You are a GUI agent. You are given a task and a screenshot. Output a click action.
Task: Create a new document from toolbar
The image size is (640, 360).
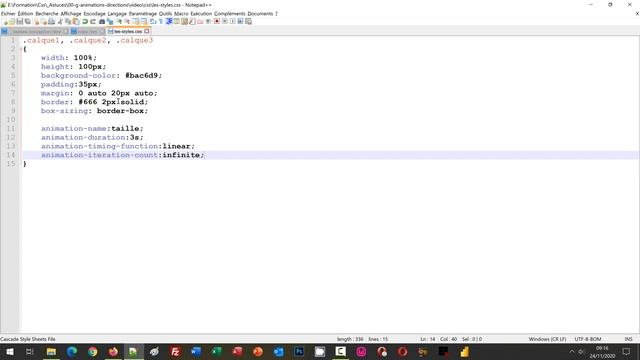[5, 21]
